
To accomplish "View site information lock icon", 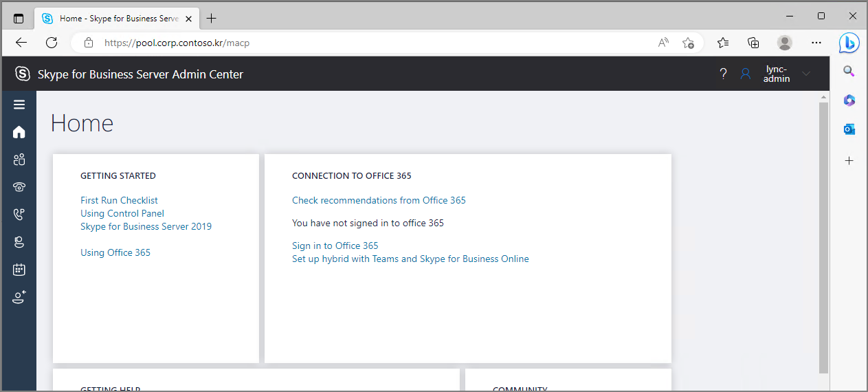I will click(88, 43).
